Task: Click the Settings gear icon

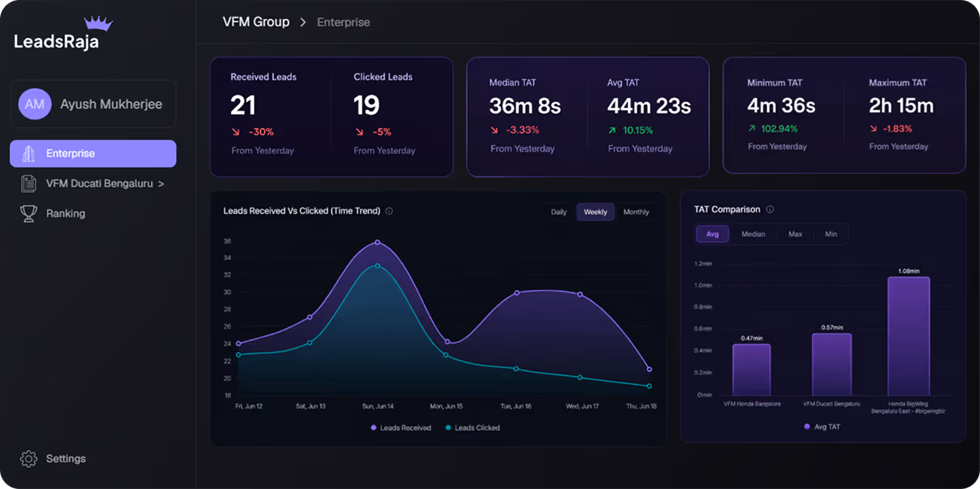Action: [x=29, y=459]
